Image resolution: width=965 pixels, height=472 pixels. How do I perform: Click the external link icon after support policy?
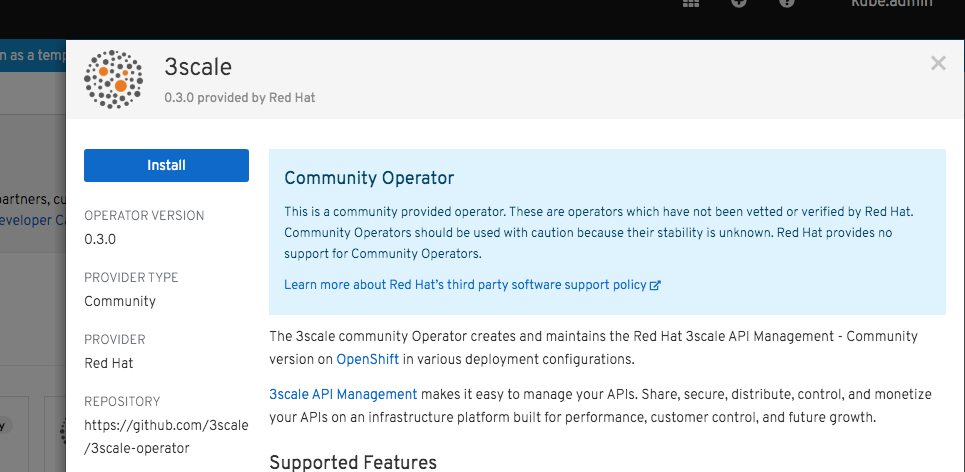655,285
